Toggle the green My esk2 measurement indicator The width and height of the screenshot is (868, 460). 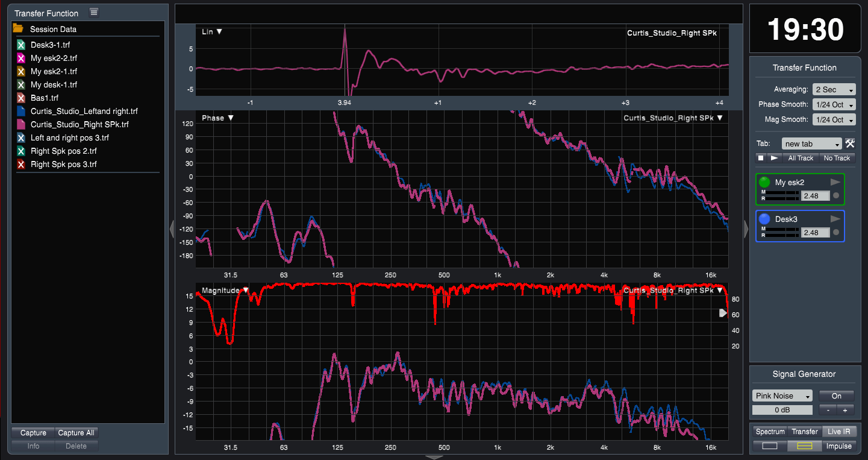point(765,182)
